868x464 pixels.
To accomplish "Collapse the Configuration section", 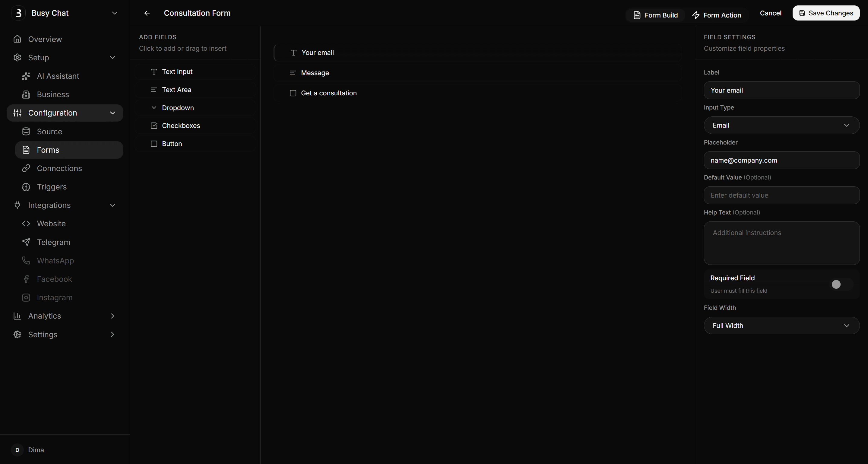I will [112, 113].
